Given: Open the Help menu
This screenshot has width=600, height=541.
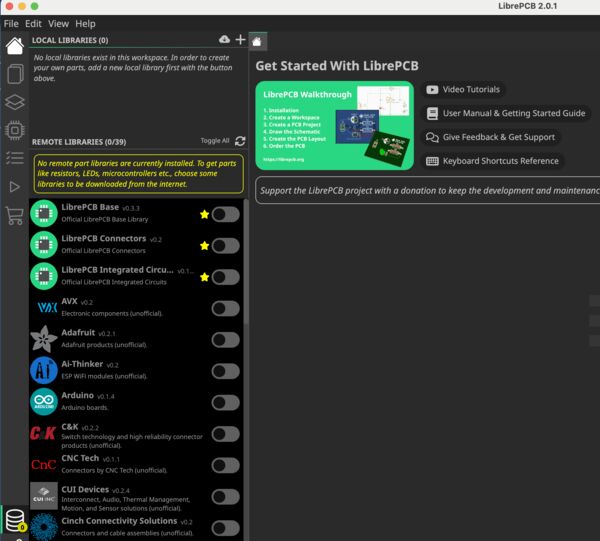Looking at the screenshot, I should 85,24.
